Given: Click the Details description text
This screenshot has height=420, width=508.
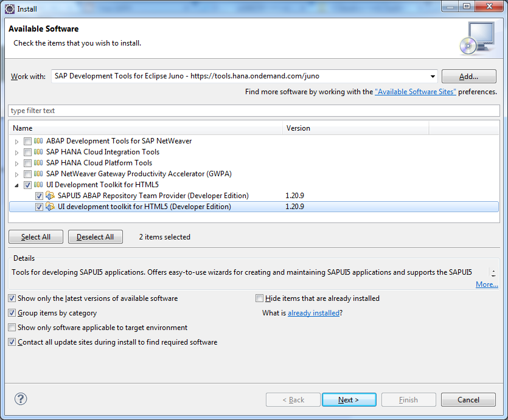Looking at the screenshot, I should pos(242,272).
